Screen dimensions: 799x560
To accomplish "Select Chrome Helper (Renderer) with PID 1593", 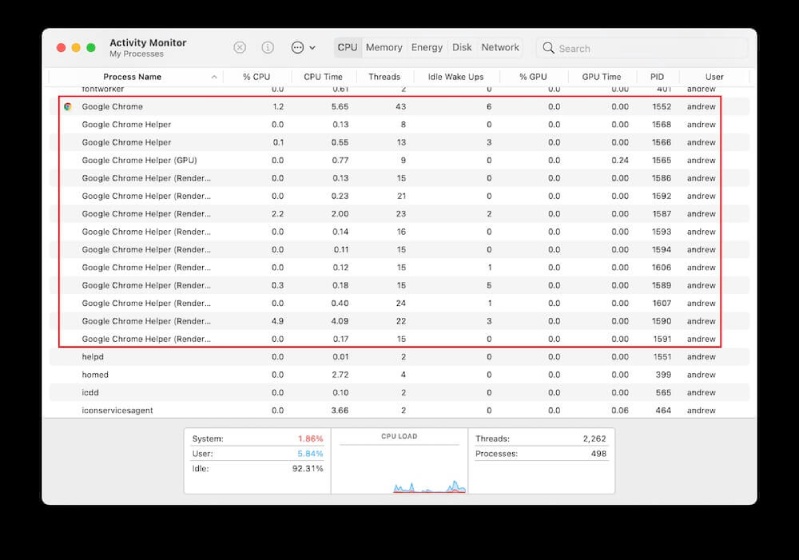I will pos(399,231).
